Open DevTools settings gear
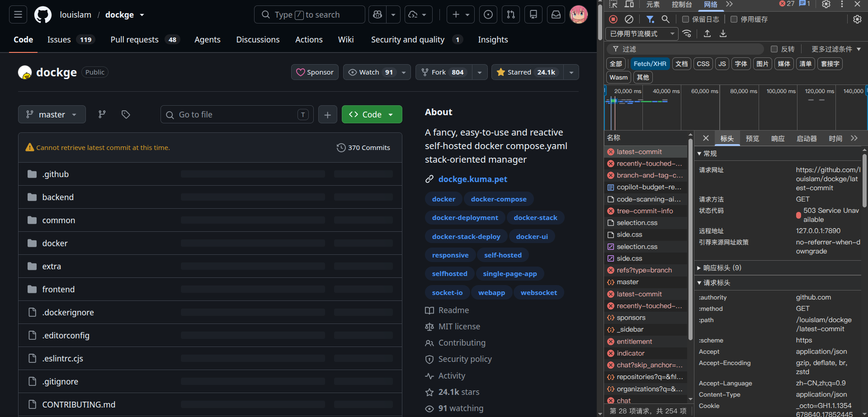Image resolution: width=868 pixels, height=417 pixels. (826, 4)
